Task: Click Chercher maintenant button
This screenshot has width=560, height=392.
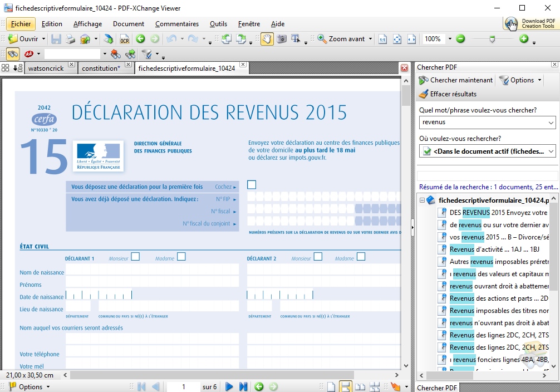Action: [x=456, y=80]
